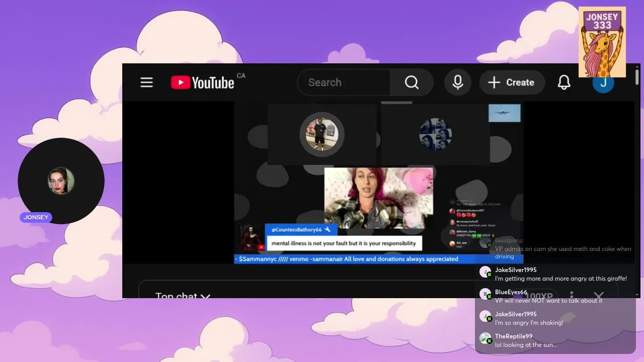Select the pink-haired woman's webcam feed
Image resolution: width=644 pixels, height=362 pixels.
click(x=378, y=198)
